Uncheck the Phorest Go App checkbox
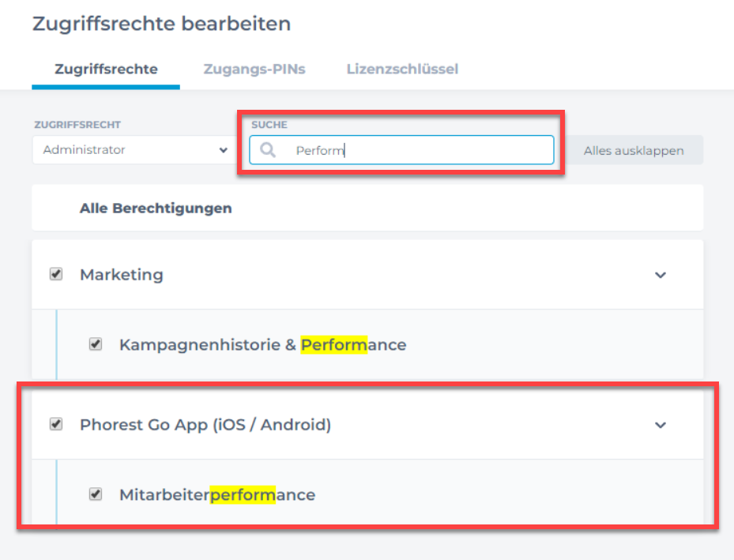The image size is (734, 560). click(x=56, y=424)
